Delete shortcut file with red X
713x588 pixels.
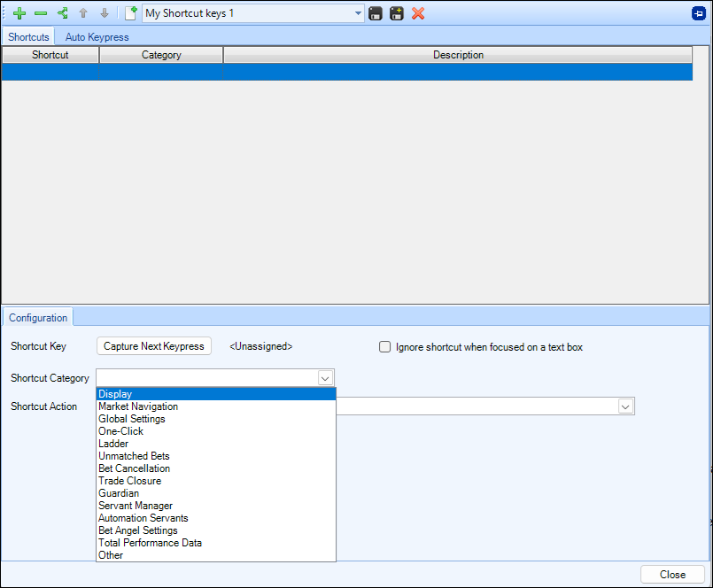coord(418,13)
